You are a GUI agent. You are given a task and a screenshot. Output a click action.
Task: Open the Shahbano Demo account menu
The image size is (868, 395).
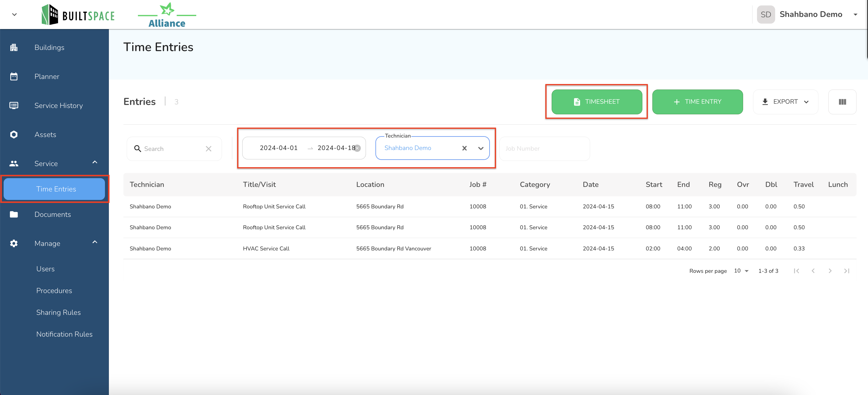855,15
